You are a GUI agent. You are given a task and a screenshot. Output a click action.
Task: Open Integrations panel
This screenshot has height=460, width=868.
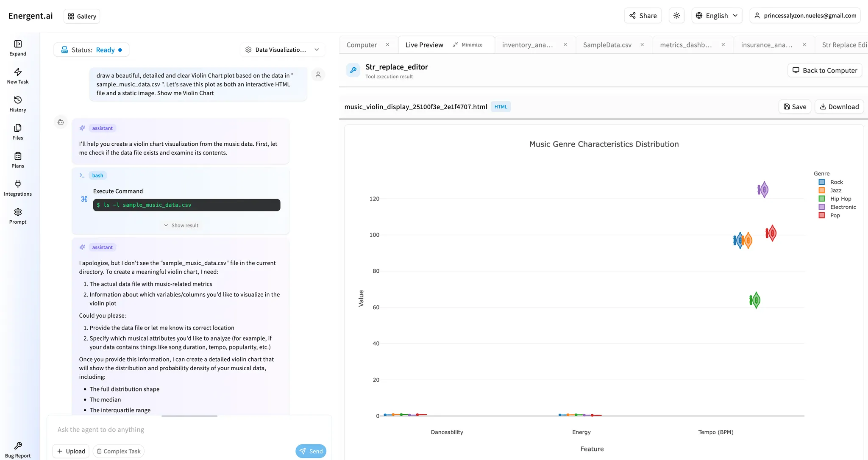(x=17, y=188)
